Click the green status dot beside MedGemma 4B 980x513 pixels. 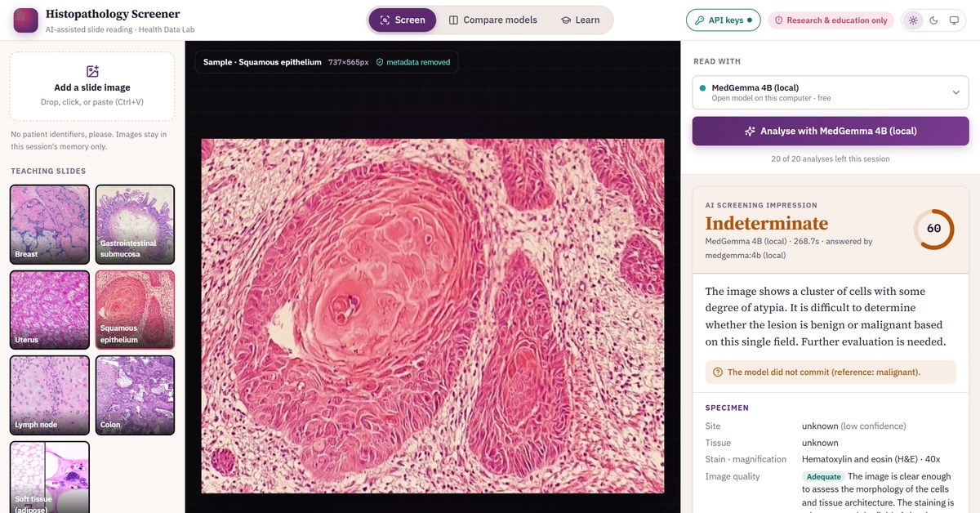702,87
